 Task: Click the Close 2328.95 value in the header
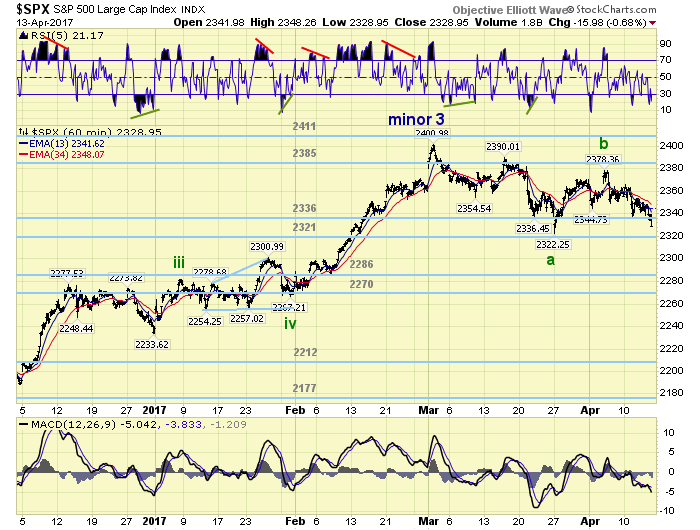(431, 22)
